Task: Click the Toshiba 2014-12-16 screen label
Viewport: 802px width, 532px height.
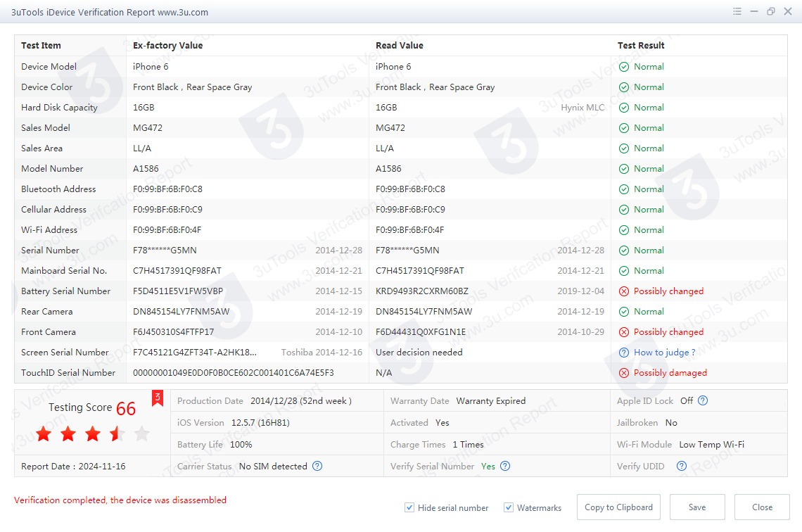Action: pyautogui.click(x=322, y=353)
